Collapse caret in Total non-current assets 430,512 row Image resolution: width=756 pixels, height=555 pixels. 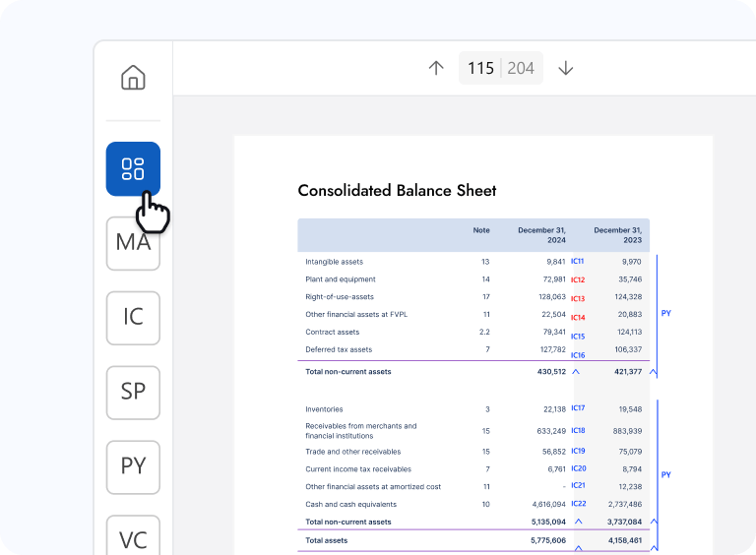[x=576, y=372]
